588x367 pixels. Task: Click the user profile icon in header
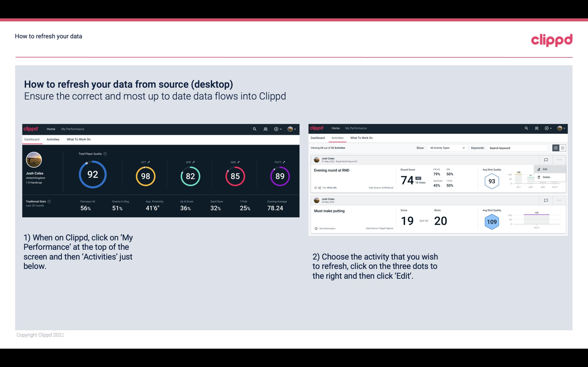290,129
